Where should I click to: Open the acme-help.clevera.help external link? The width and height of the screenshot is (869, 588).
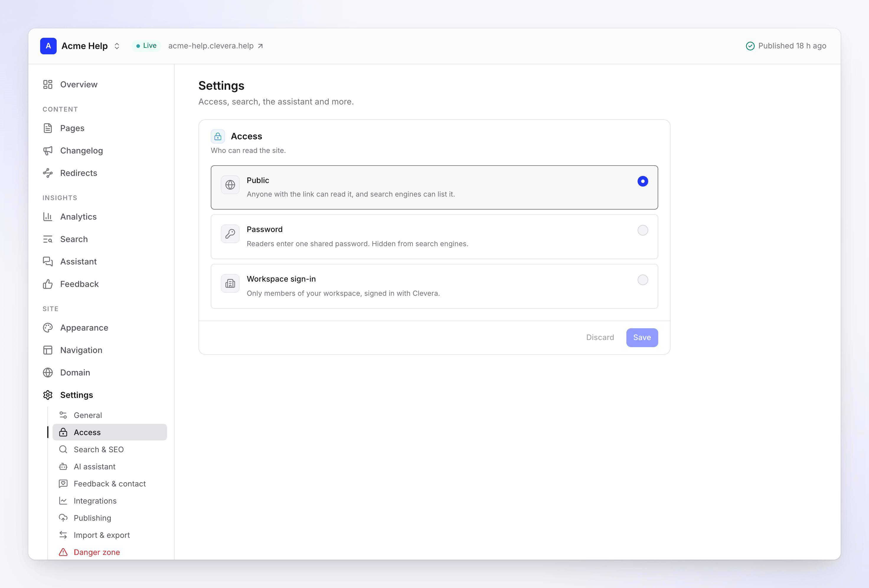[x=216, y=46]
